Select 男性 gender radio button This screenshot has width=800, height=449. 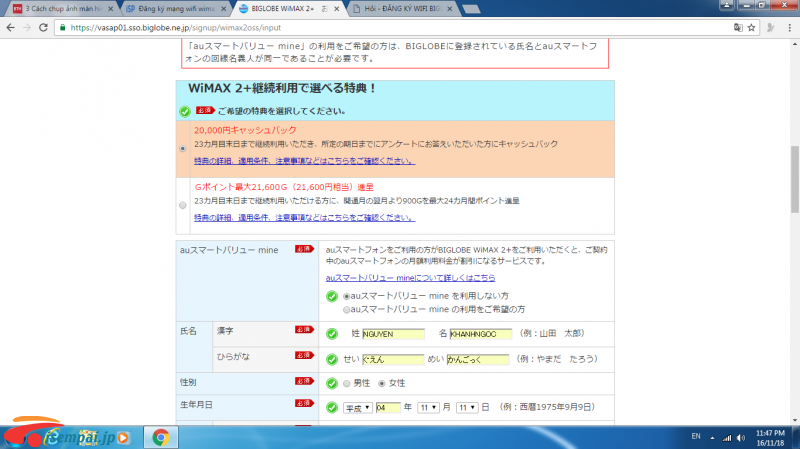pyautogui.click(x=347, y=383)
